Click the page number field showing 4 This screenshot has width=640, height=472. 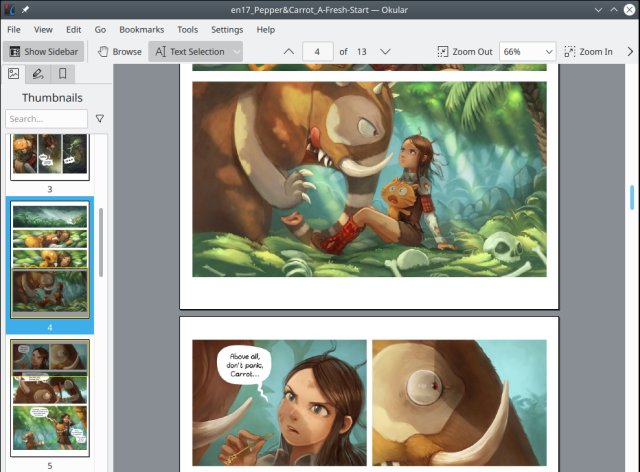318,52
